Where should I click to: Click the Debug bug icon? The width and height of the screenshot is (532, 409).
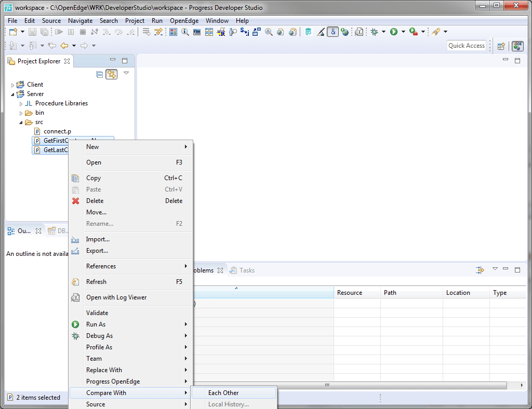374,32
